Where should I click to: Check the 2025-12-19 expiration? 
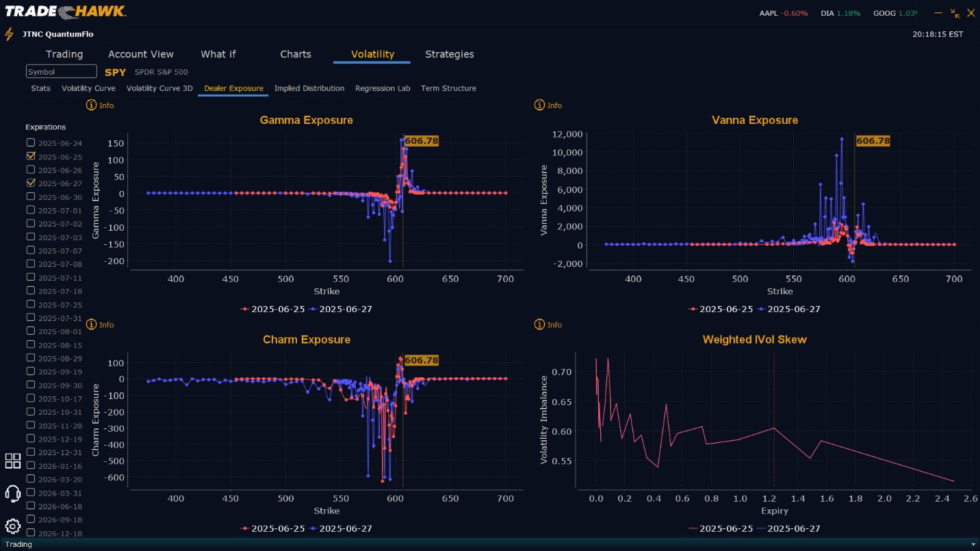(x=30, y=439)
